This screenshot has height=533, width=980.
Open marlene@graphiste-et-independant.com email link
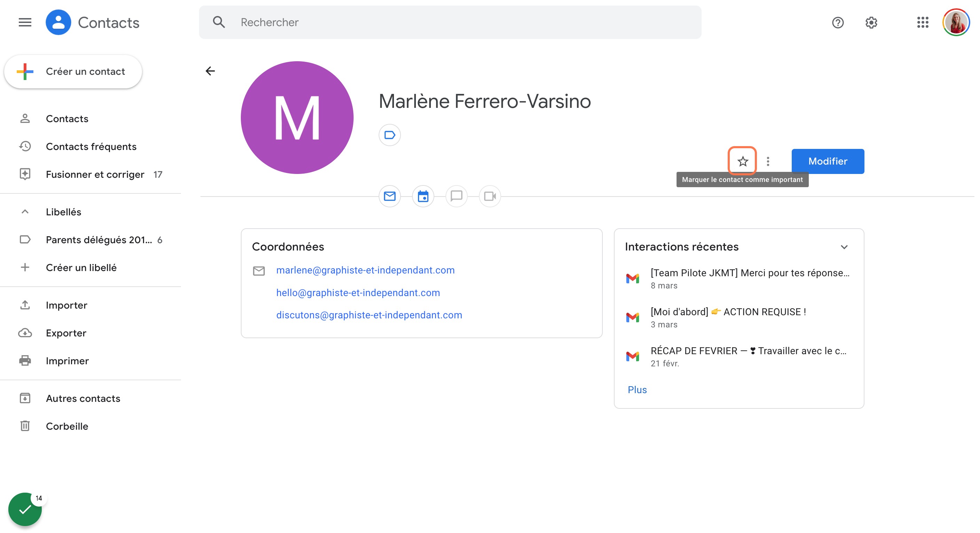coord(365,270)
